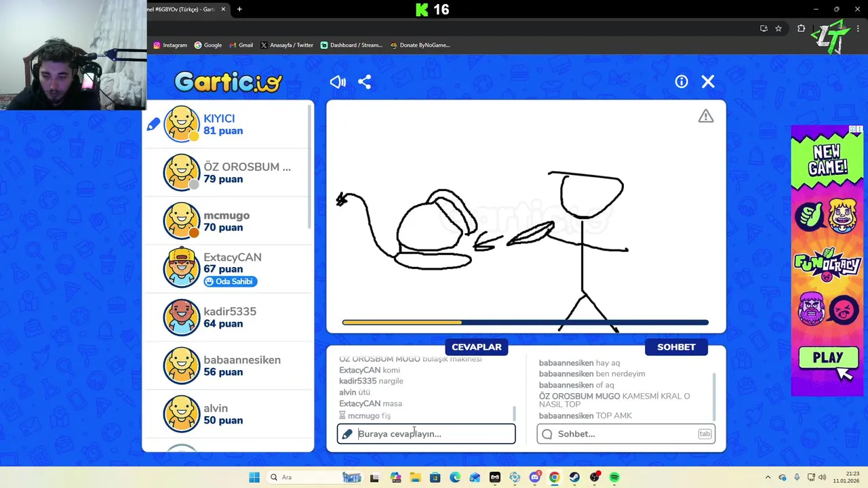The width and height of the screenshot is (868, 488).
Task: Focus the 'Buraya cevaplayın' answer field
Action: coord(427,434)
